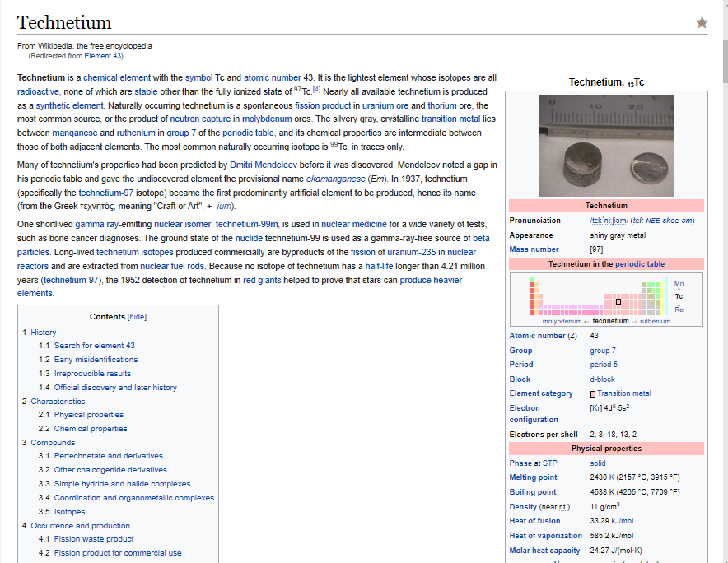
Task: Follow the nuclear fuel rods link
Action: tap(172, 266)
